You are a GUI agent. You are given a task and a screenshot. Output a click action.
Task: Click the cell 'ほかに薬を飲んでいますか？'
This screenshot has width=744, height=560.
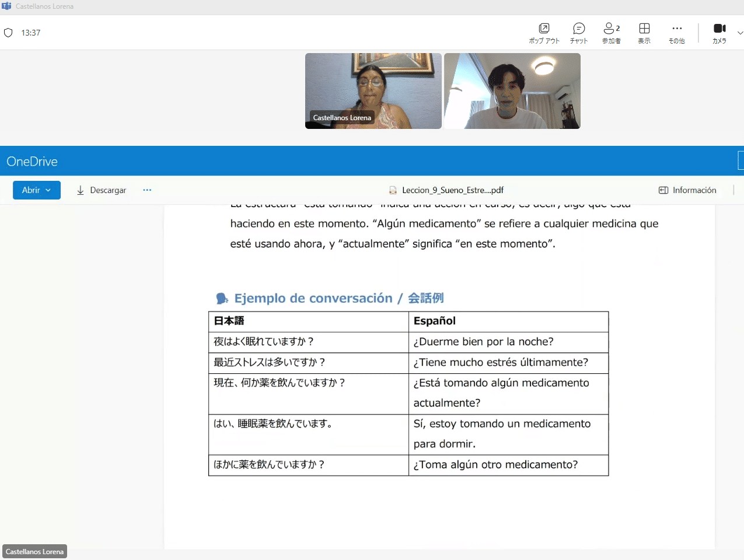click(x=309, y=465)
